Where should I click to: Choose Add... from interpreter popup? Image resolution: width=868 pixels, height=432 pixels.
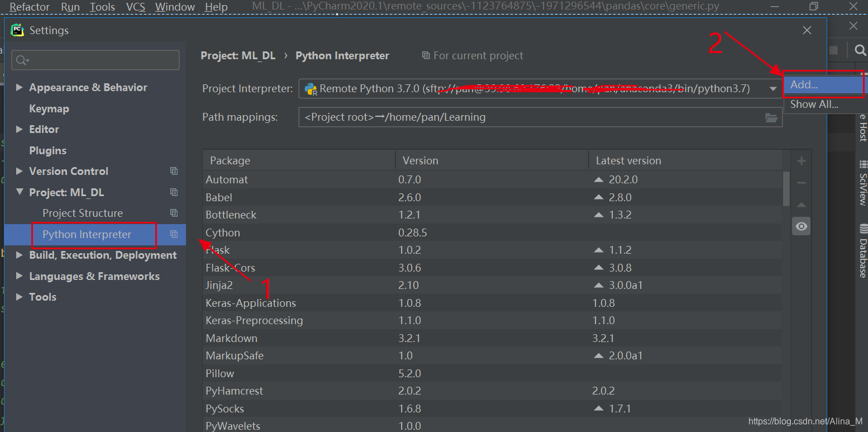click(x=823, y=84)
